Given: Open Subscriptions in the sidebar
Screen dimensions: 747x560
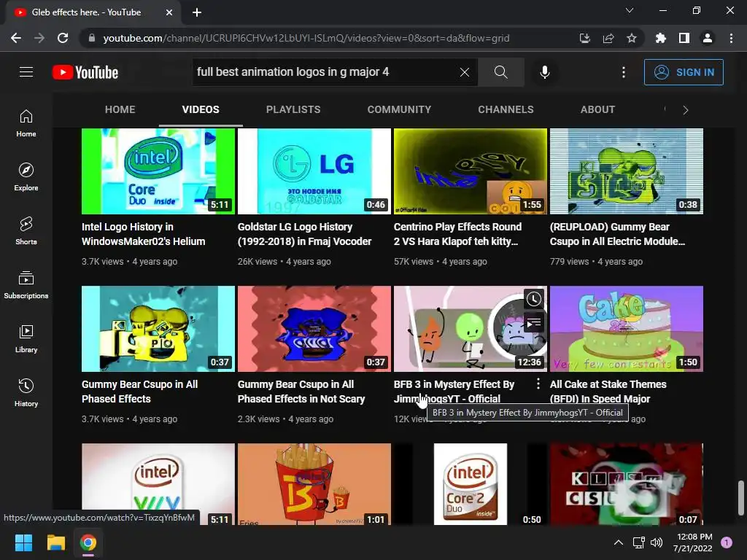Looking at the screenshot, I should click(x=26, y=285).
